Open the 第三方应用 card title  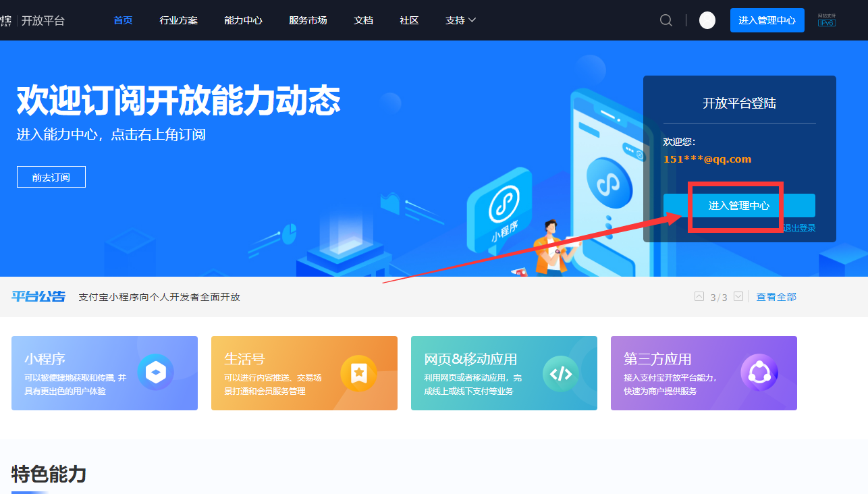pyautogui.click(x=657, y=358)
